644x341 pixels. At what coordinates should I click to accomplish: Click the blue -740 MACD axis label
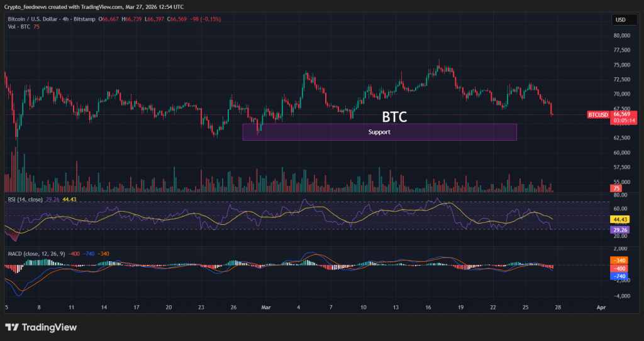[621, 276]
